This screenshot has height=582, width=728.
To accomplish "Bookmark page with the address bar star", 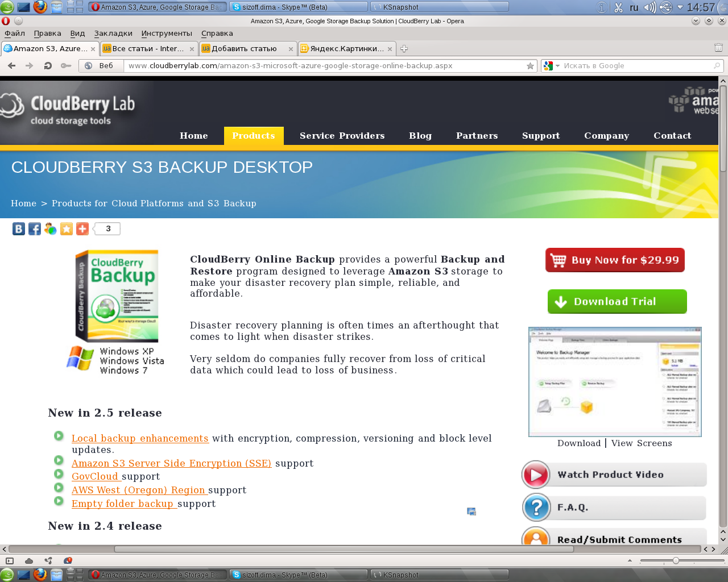I will (530, 66).
